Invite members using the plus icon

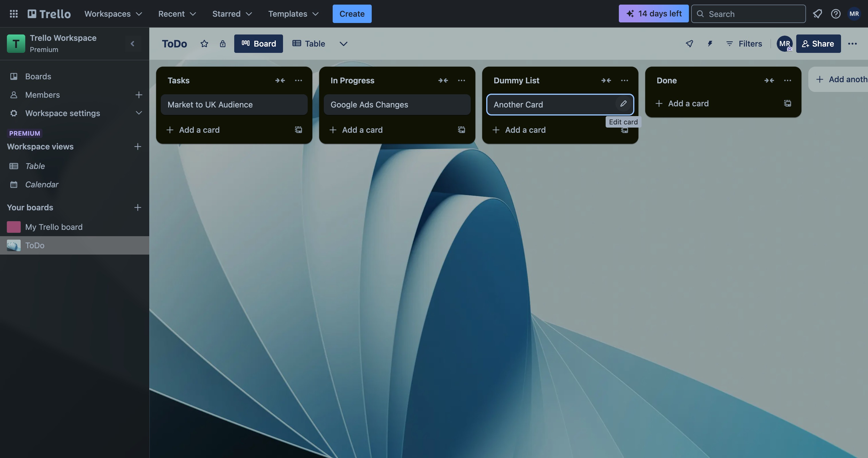[139, 95]
